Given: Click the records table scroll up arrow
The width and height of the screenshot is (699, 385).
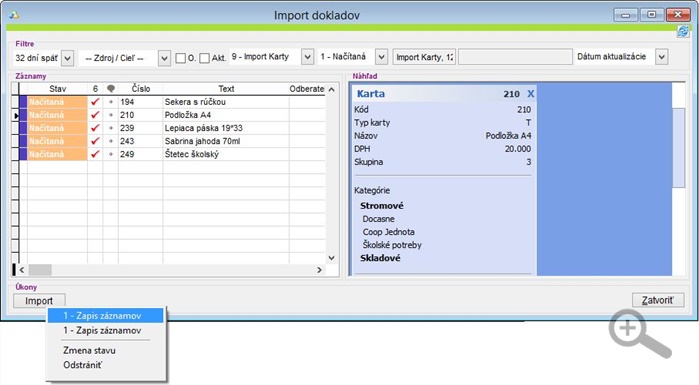Looking at the screenshot, I should 331,89.
